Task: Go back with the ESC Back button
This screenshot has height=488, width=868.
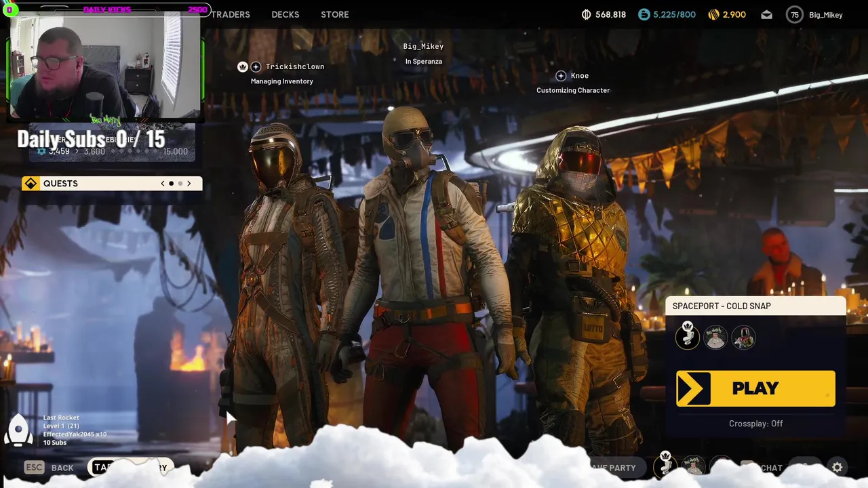Action: pos(49,468)
